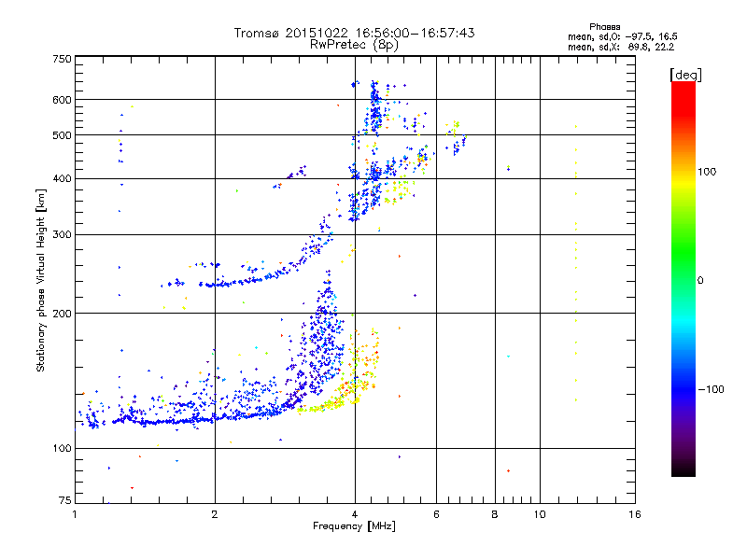Viewport: 747px width, 560px height.
Task: Click the x-axis tick label '2'
Action: pos(215,514)
